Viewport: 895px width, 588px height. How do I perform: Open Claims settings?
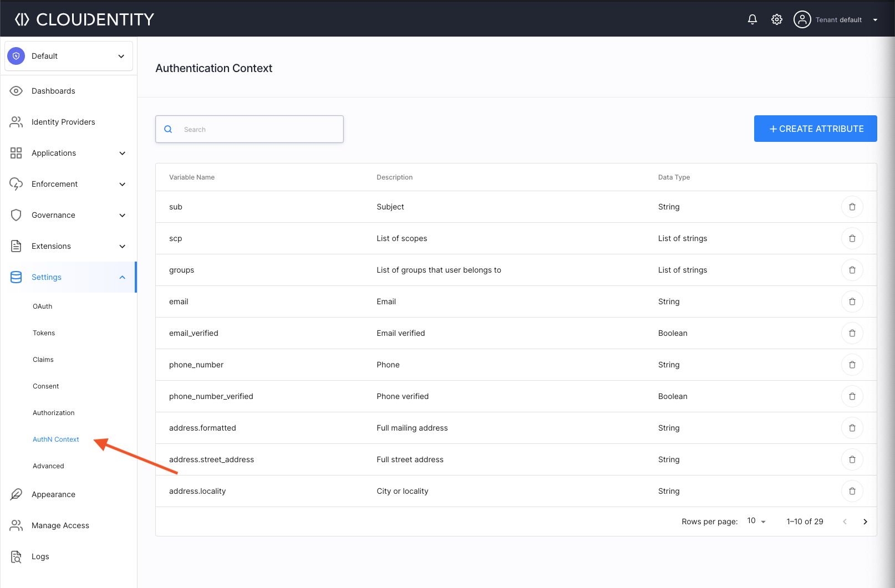click(43, 360)
